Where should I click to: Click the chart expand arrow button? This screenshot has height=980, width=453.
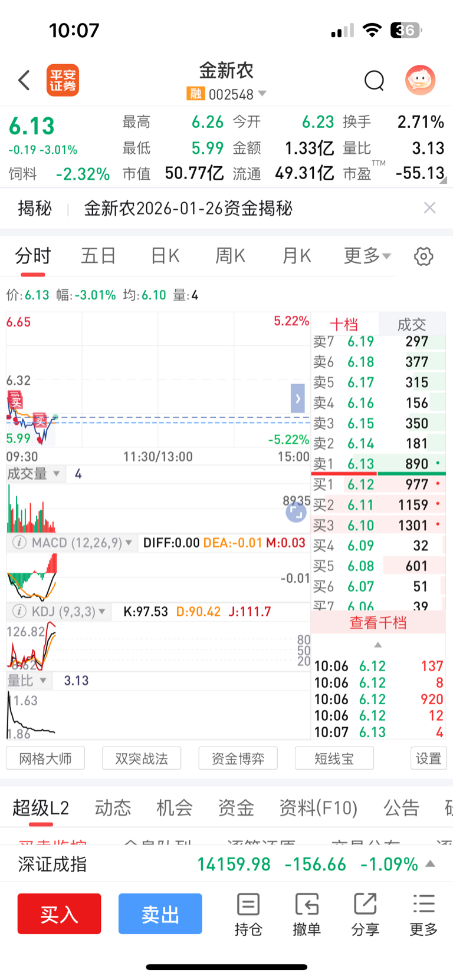[298, 398]
